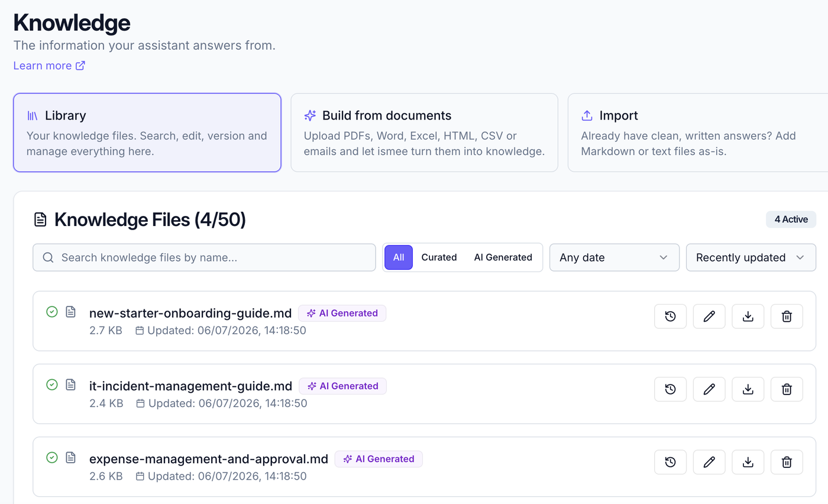Select file name it-incident-management-guide.md
The height and width of the screenshot is (504, 828).
(x=190, y=386)
